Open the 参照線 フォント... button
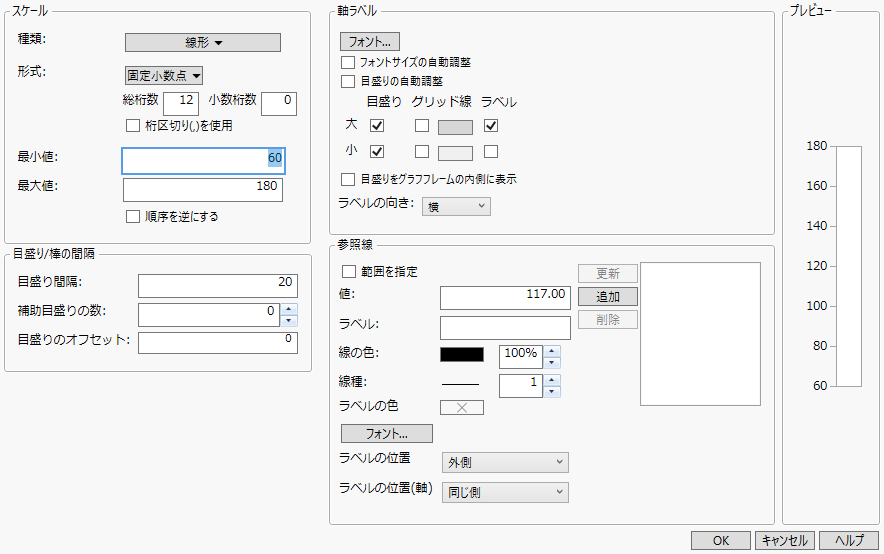 387,433
